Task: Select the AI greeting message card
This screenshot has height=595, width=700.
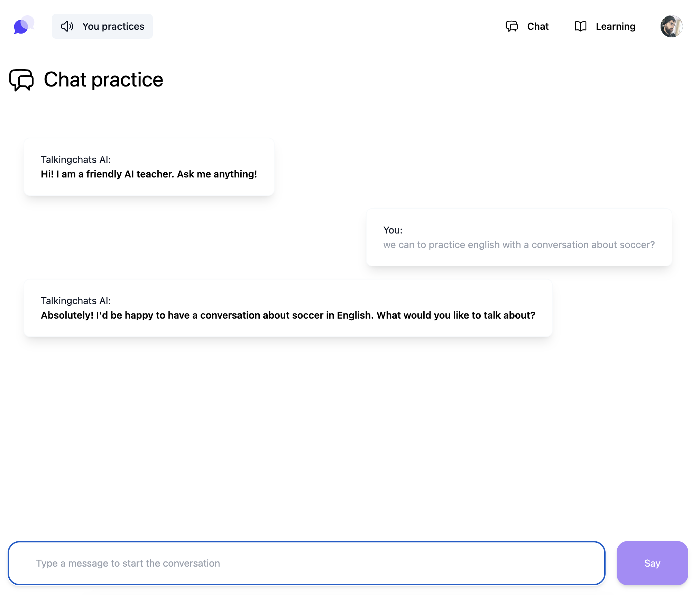Action: point(149,167)
